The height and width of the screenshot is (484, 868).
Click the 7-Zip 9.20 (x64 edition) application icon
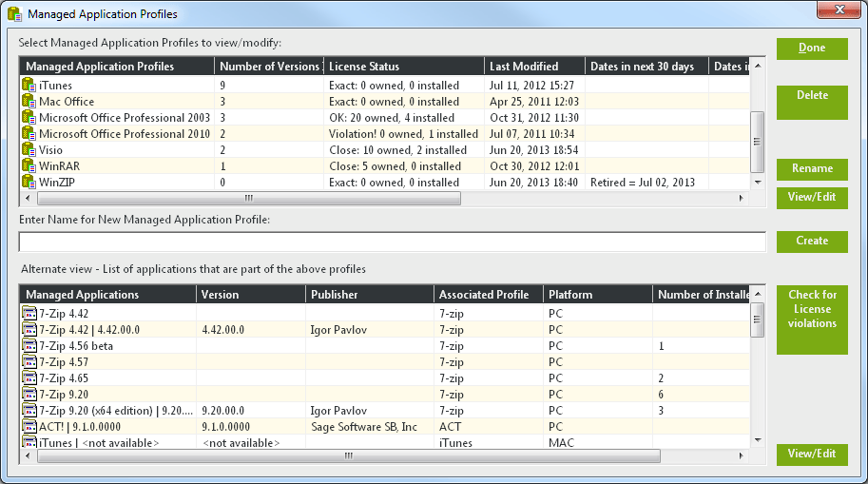click(29, 411)
